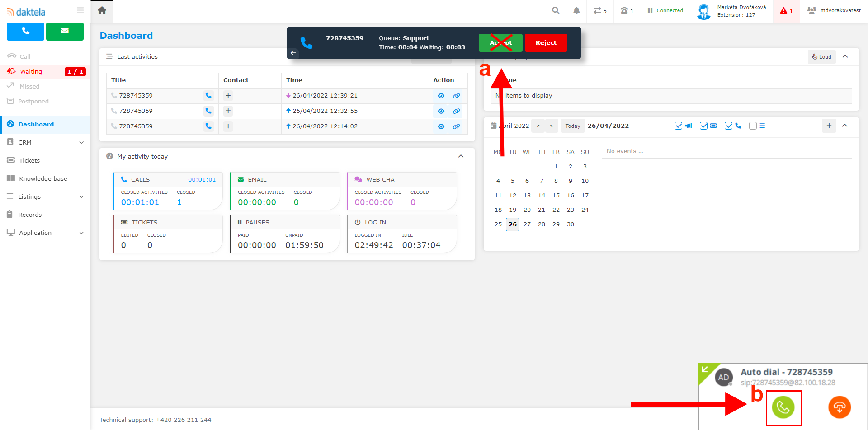The image size is (868, 430).
Task: Click the Today calendar button
Action: [x=572, y=126]
